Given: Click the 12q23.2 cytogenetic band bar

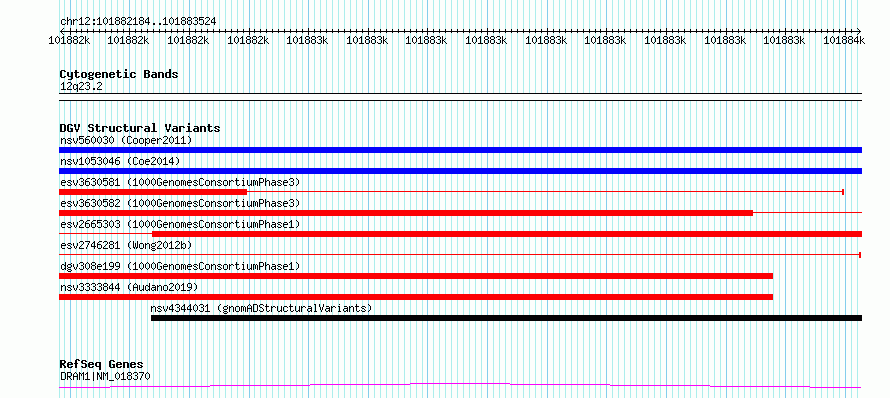Looking at the screenshot, I should (x=460, y=97).
